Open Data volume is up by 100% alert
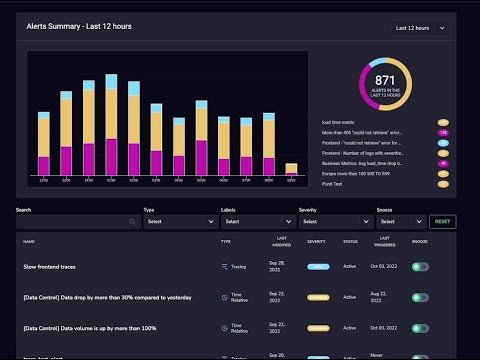The width and height of the screenshot is (480, 360). pos(90,328)
